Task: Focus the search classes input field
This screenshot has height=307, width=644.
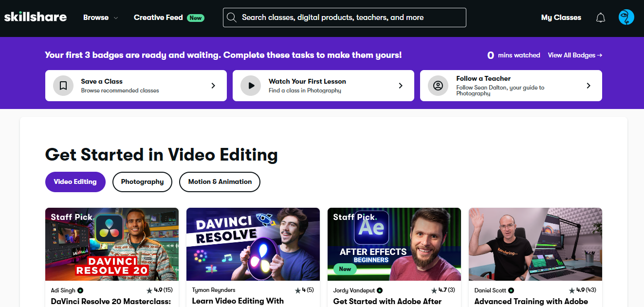Action: click(350, 18)
